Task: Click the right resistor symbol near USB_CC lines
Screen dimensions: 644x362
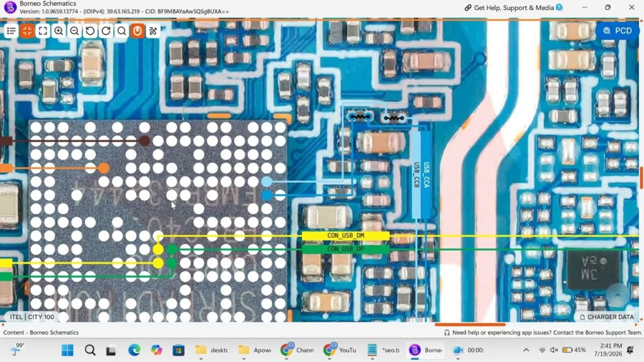Action: (x=394, y=118)
